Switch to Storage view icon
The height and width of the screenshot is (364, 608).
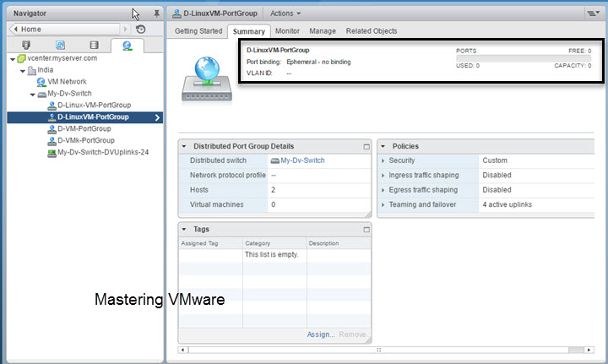[x=94, y=45]
